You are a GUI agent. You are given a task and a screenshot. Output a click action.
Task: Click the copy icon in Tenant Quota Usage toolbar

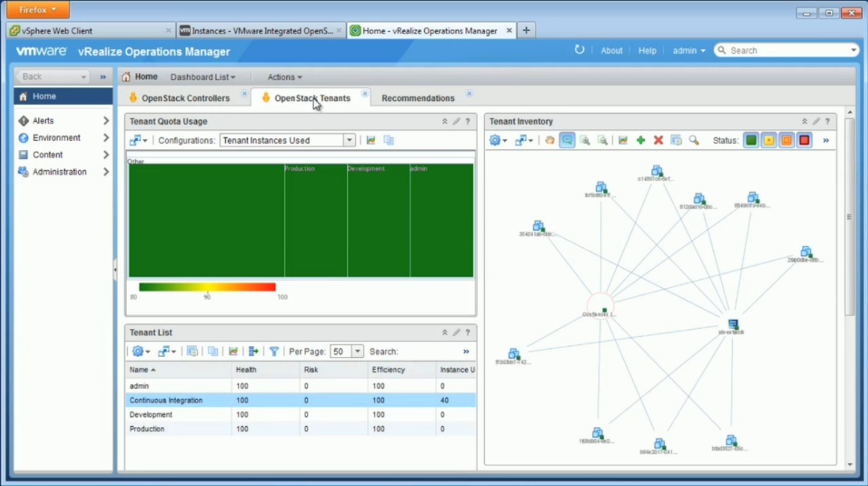click(389, 141)
